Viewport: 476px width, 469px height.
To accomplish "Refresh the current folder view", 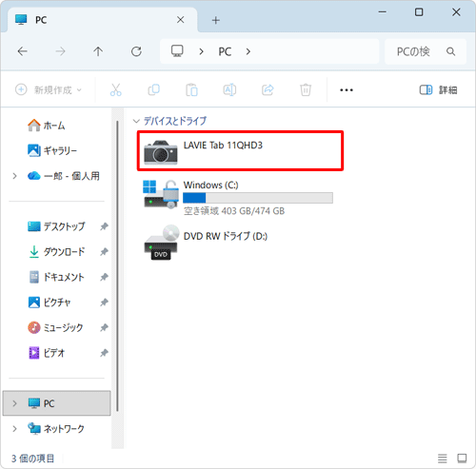I will tap(136, 51).
